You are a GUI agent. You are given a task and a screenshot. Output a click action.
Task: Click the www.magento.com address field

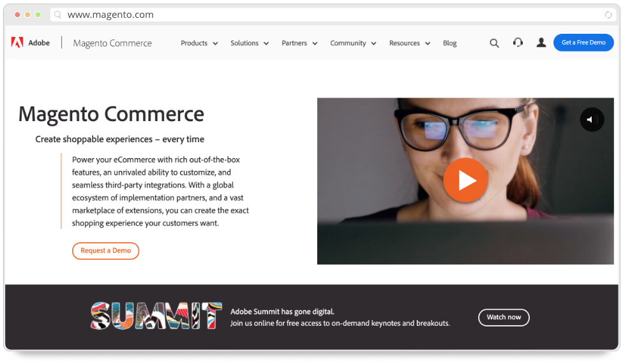pyautogui.click(x=331, y=15)
